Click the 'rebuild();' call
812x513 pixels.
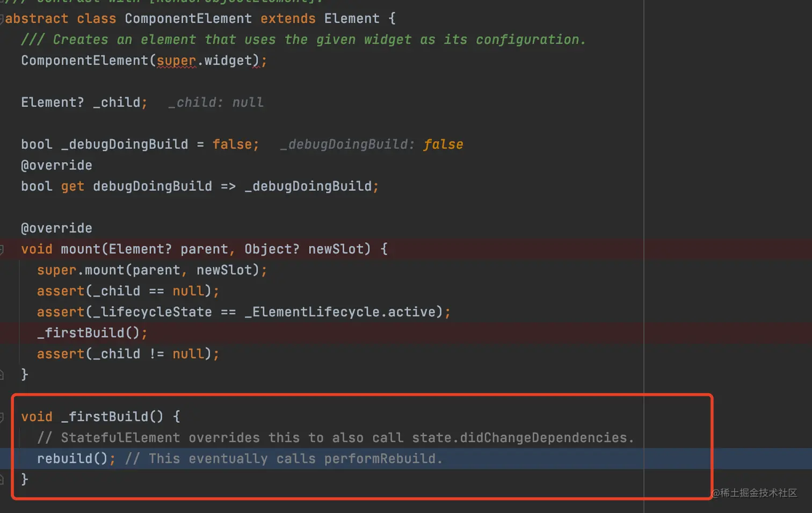point(76,459)
